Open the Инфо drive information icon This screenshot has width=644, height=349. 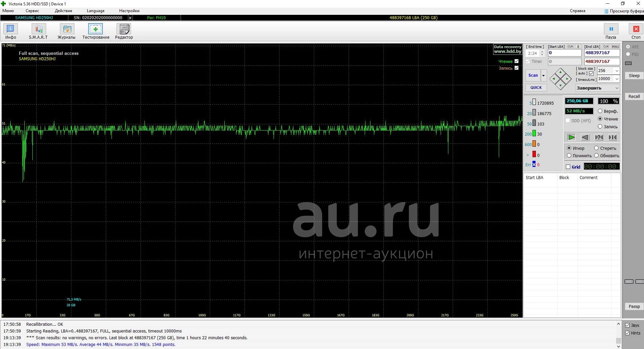point(10,32)
